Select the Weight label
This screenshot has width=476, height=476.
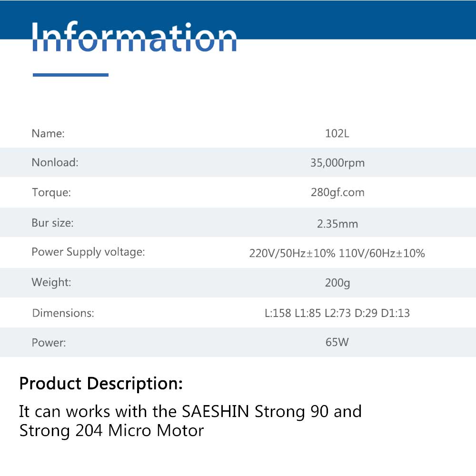click(51, 282)
